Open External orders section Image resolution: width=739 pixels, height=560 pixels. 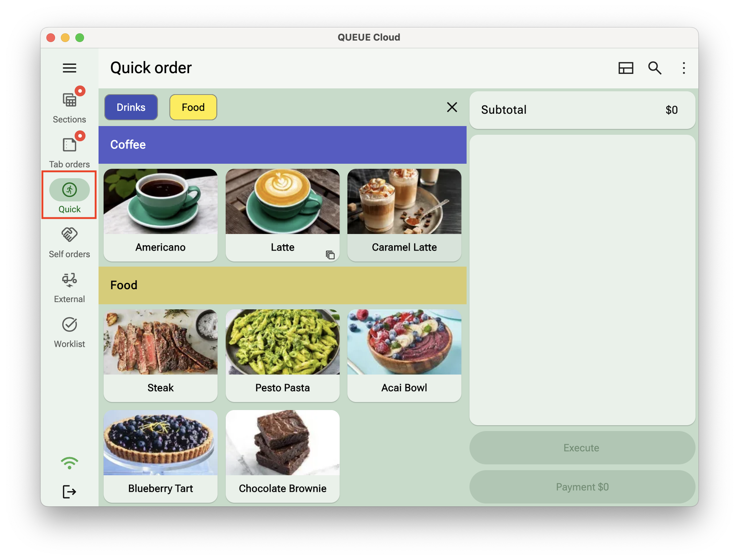(x=69, y=285)
